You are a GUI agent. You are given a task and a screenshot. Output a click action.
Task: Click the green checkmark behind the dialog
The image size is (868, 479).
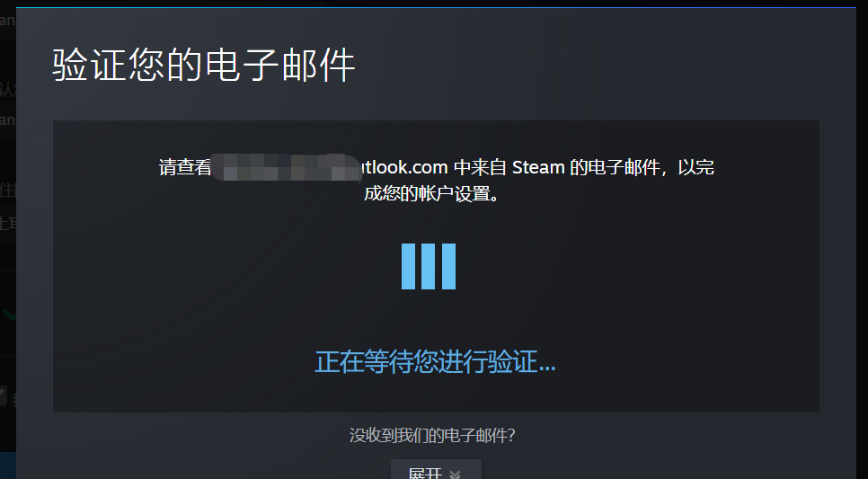pyautogui.click(x=9, y=315)
